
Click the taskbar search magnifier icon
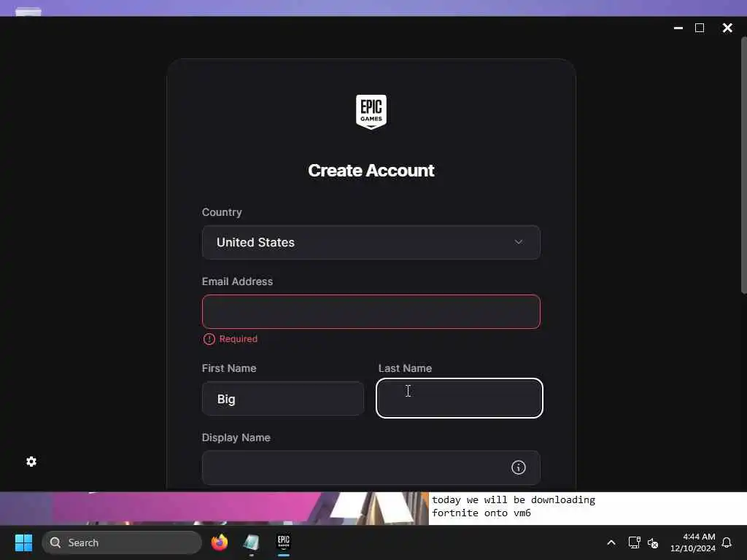point(55,542)
